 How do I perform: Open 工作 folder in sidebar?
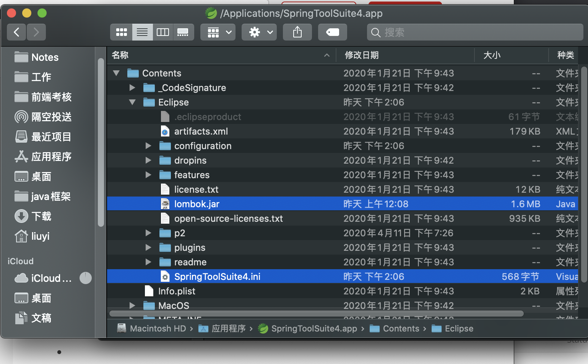[x=33, y=77]
